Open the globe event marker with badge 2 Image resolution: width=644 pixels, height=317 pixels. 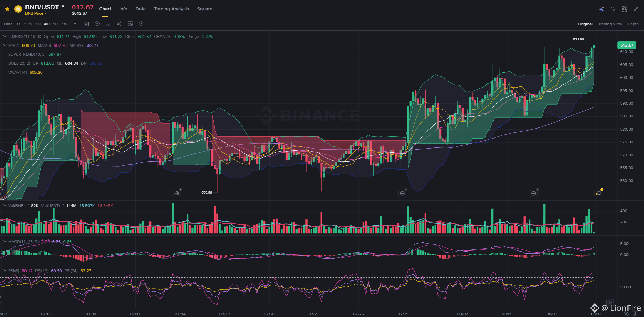coord(533,193)
